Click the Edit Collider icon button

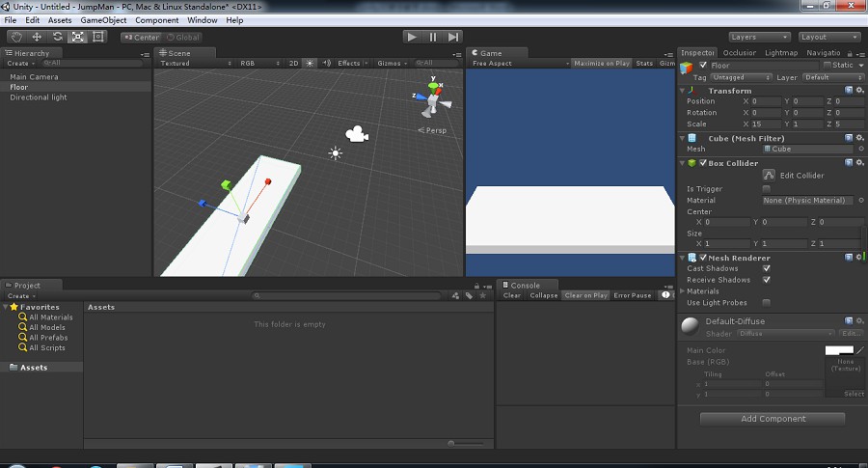[769, 175]
